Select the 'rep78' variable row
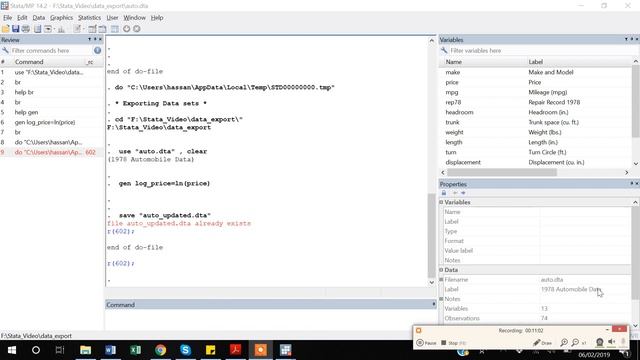 (535, 102)
